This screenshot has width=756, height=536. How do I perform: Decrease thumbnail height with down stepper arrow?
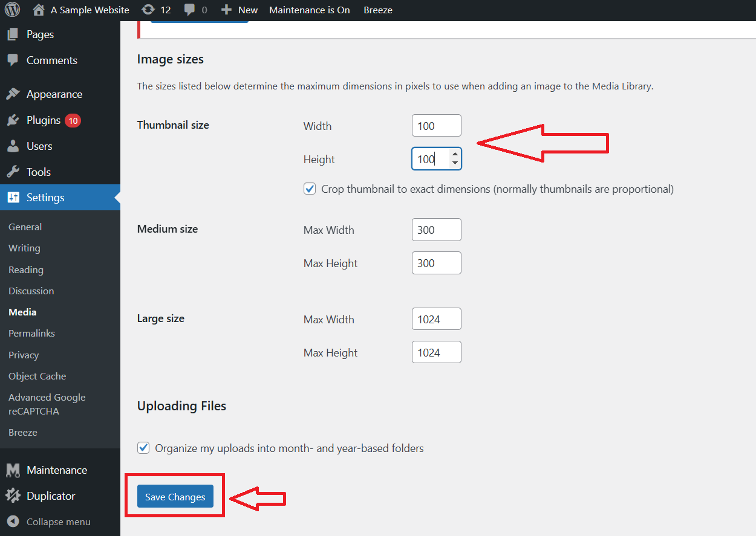[455, 163]
